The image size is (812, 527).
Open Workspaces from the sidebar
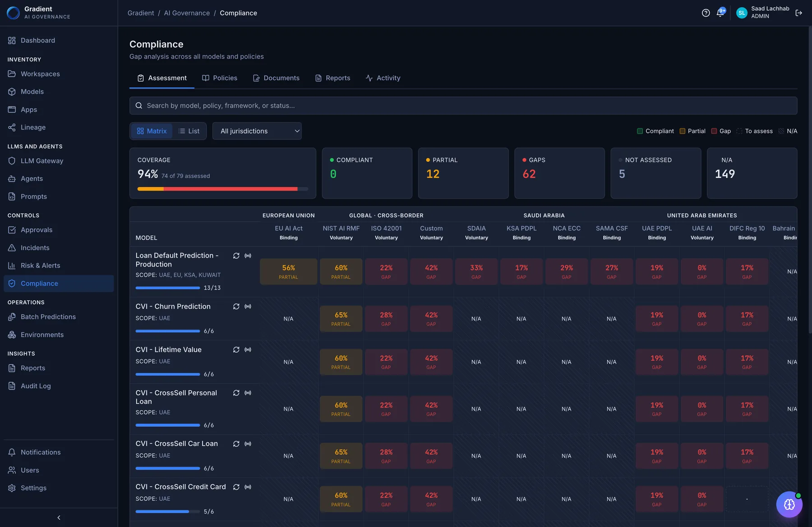click(x=59, y=74)
